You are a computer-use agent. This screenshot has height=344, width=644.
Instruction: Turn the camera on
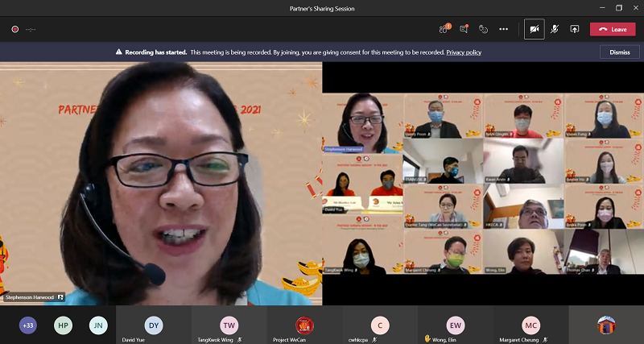pos(534,29)
